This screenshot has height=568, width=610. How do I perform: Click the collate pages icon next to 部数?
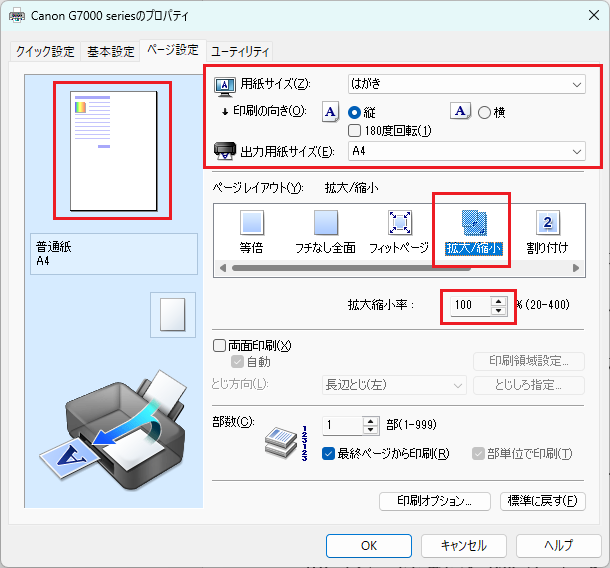pos(282,438)
